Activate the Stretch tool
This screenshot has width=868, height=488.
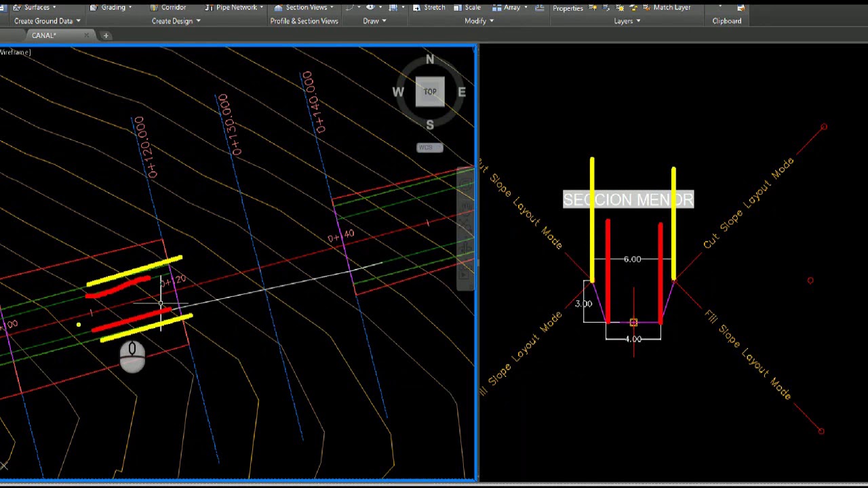[x=429, y=7]
